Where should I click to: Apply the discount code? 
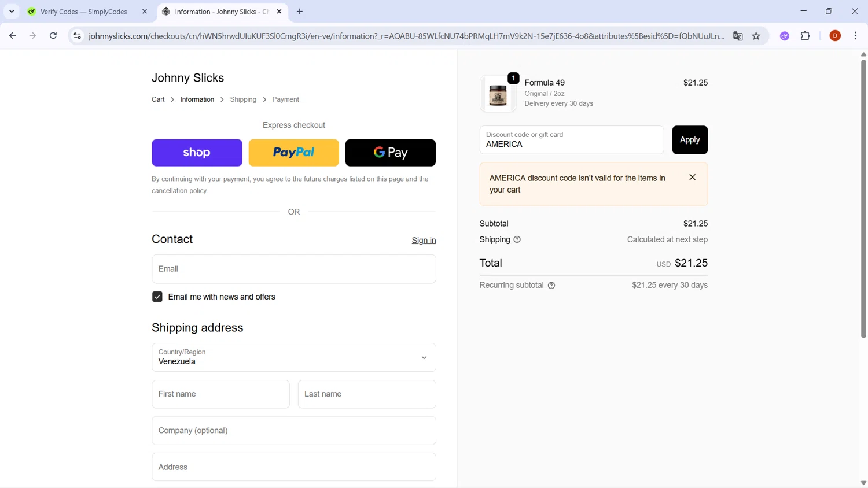[x=690, y=140]
